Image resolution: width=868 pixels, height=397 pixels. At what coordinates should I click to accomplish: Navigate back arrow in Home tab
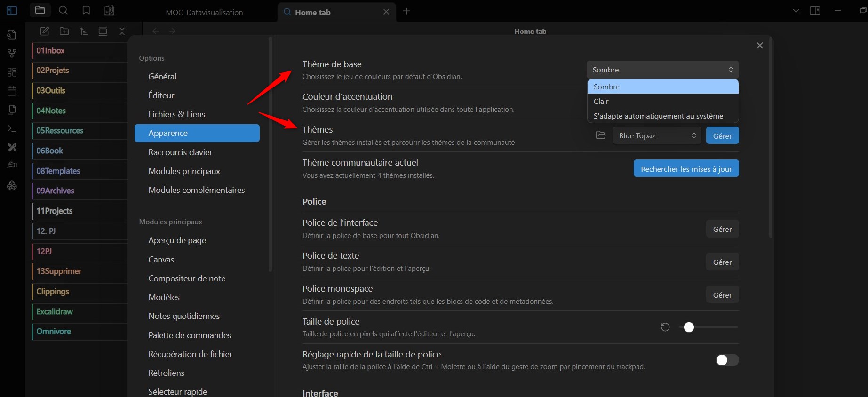(x=156, y=31)
